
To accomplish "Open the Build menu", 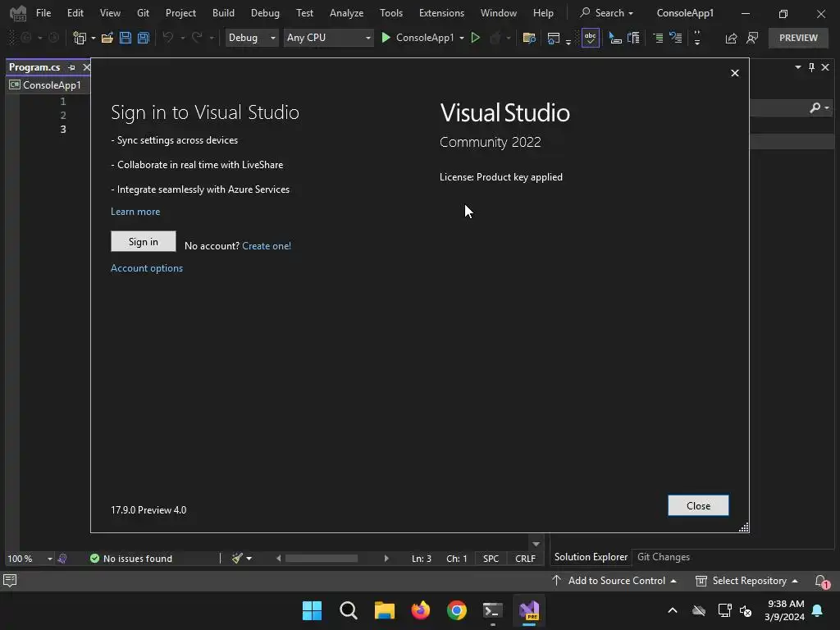I will (223, 13).
